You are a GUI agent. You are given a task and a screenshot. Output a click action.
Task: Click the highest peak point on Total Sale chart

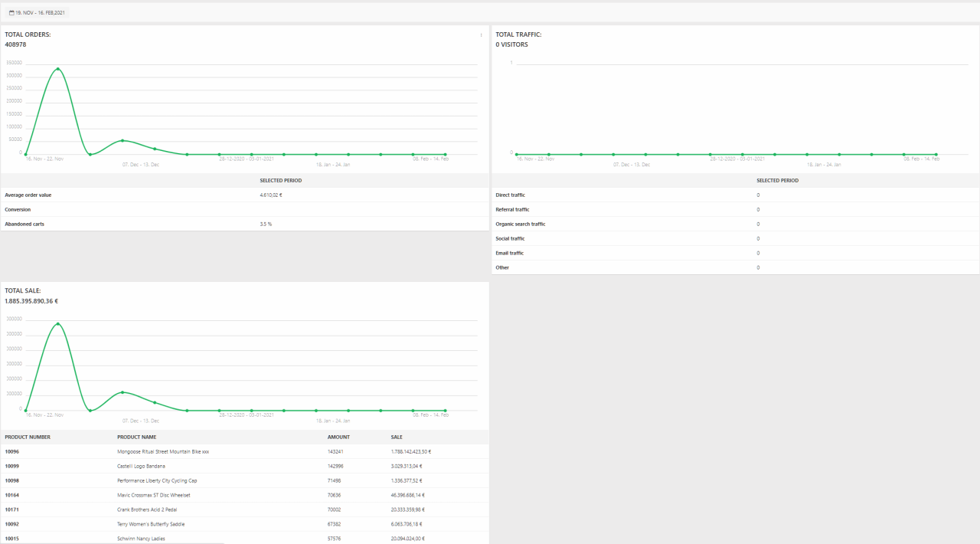(x=57, y=323)
